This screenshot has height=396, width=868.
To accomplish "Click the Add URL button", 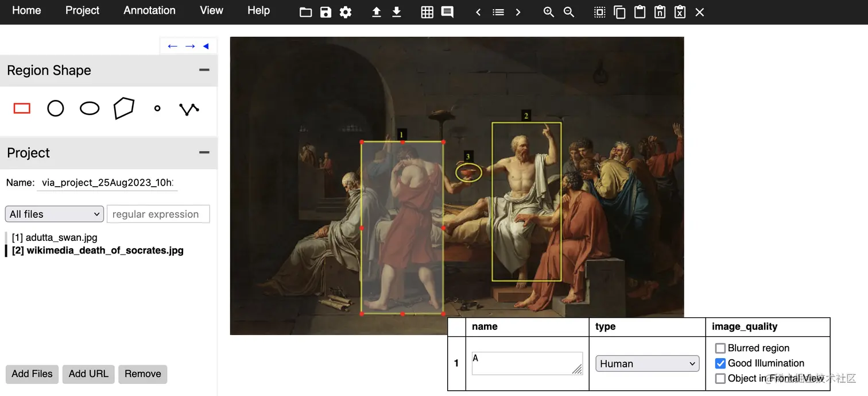I will pos(88,374).
